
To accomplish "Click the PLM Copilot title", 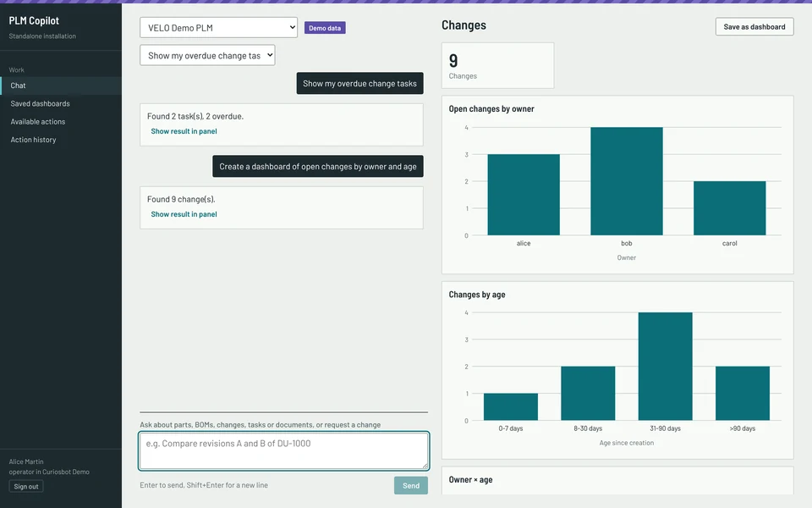I will click(34, 20).
